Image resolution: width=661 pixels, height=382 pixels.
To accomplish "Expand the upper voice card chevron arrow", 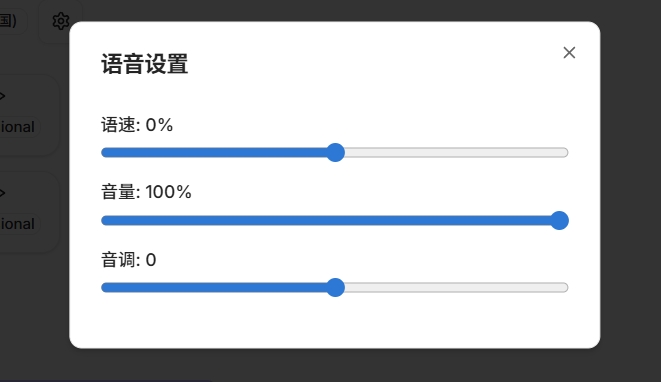I will click(2, 96).
